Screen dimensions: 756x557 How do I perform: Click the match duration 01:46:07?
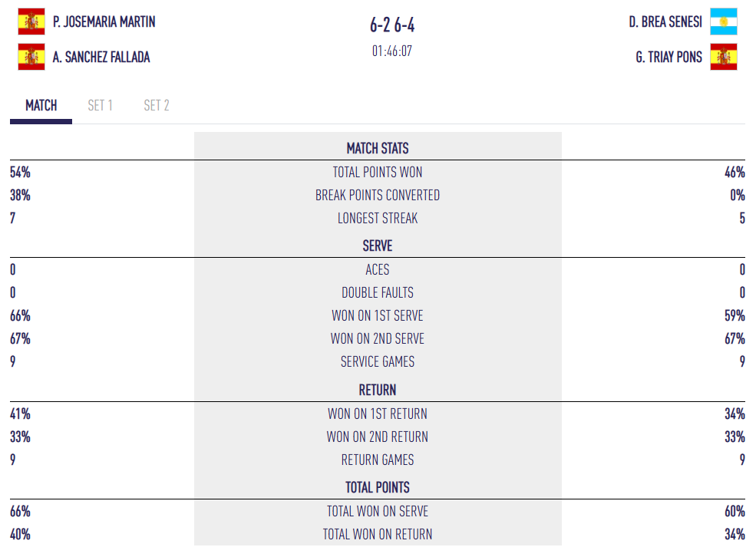(392, 51)
